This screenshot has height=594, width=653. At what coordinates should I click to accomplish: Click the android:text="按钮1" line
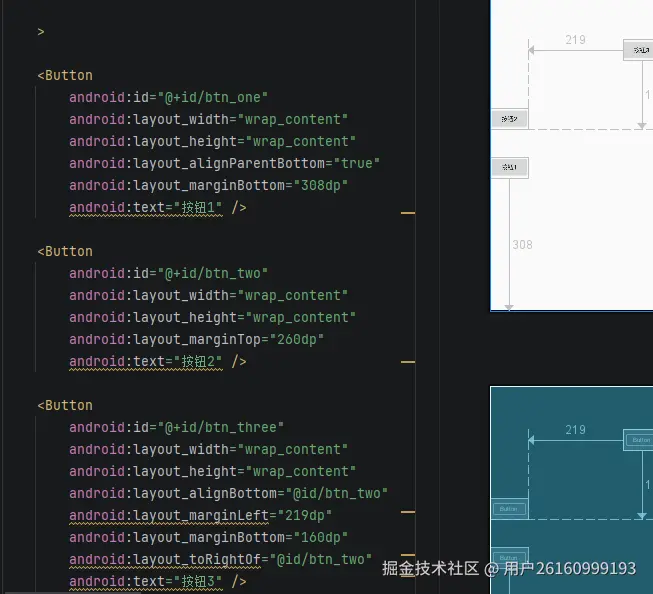pyautogui.click(x=157, y=207)
